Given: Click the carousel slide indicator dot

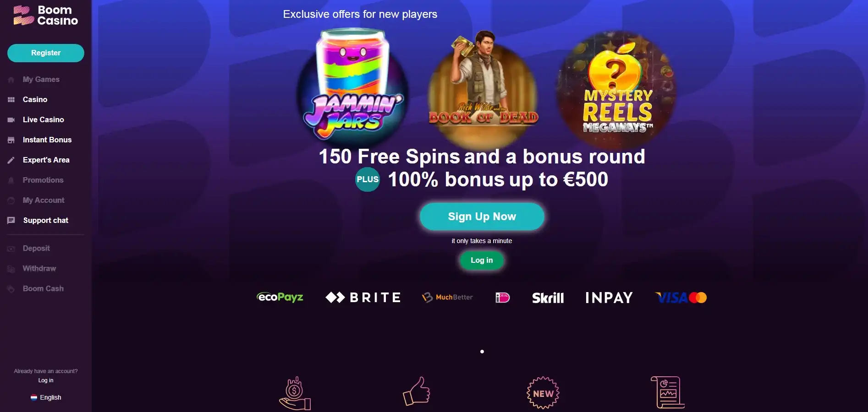Looking at the screenshot, I should [482, 352].
